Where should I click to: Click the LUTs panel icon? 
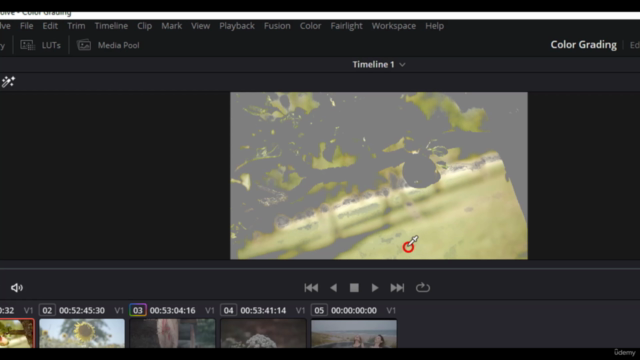[27, 45]
